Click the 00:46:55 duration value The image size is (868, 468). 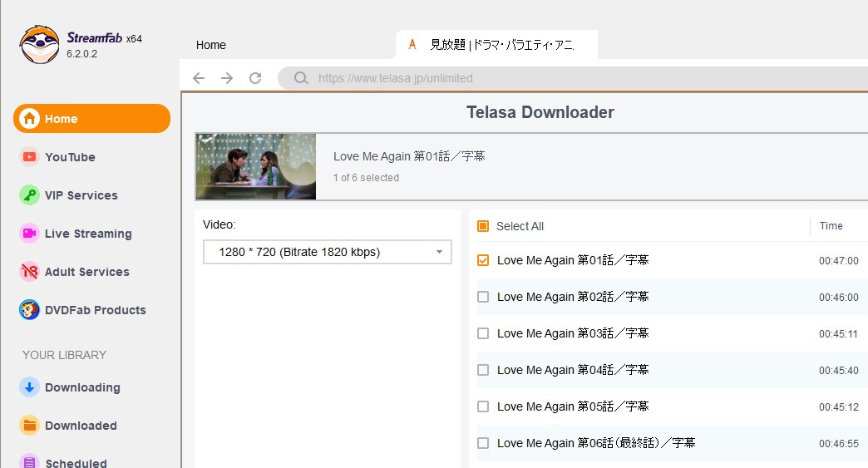pyautogui.click(x=839, y=443)
